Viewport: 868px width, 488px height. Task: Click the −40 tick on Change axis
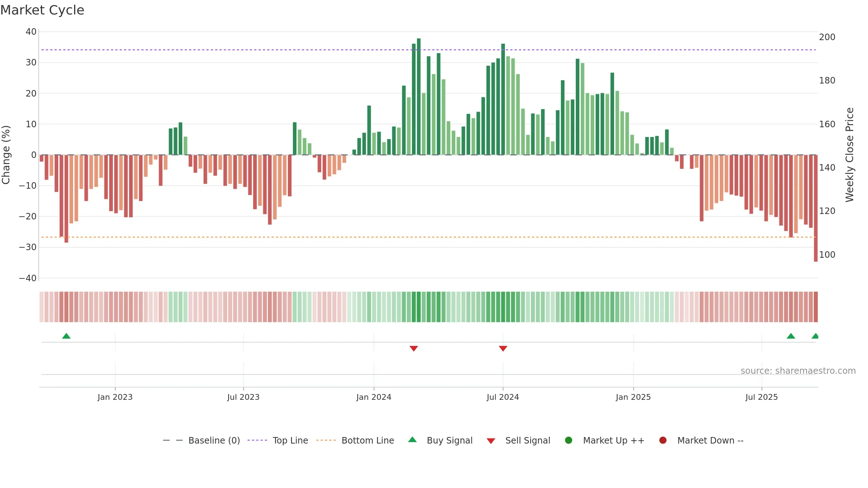(x=28, y=278)
